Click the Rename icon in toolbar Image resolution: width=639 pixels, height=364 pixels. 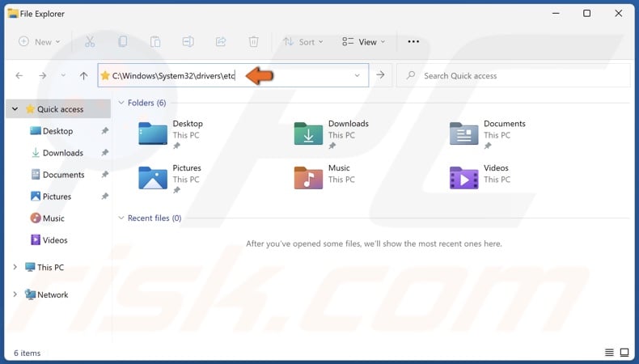click(x=188, y=41)
